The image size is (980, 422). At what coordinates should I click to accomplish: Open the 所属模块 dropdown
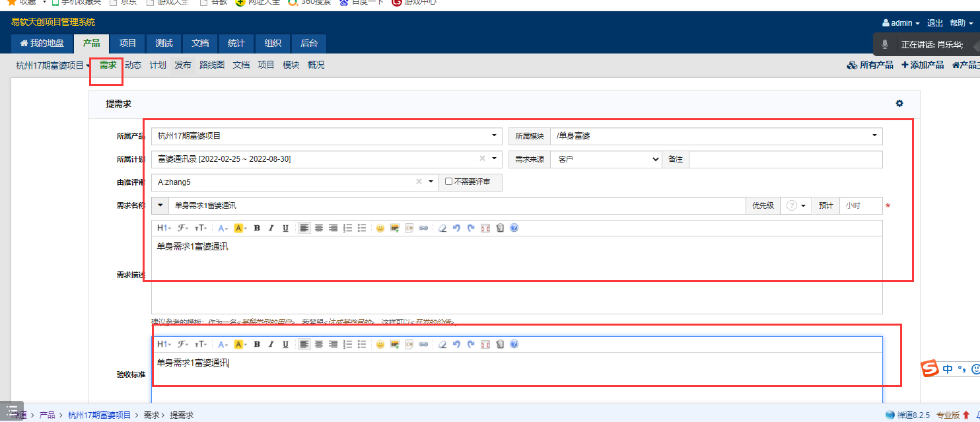[x=717, y=136]
